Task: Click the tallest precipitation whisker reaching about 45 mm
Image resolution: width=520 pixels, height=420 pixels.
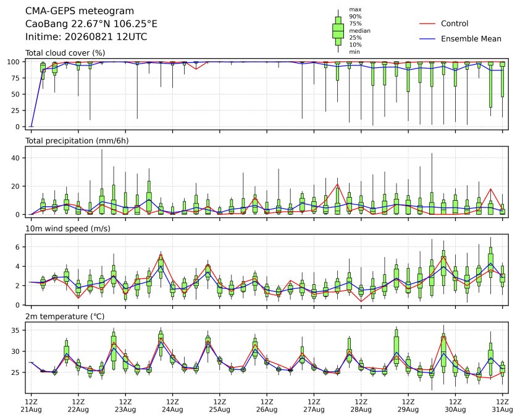Action: click(x=102, y=169)
